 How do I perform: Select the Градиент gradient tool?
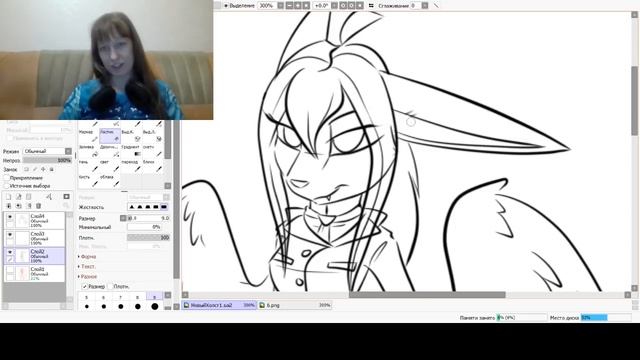tap(131, 151)
